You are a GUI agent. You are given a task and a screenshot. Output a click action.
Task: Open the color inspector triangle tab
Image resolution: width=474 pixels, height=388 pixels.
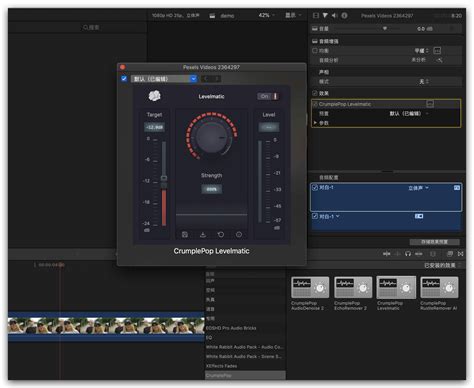click(325, 15)
